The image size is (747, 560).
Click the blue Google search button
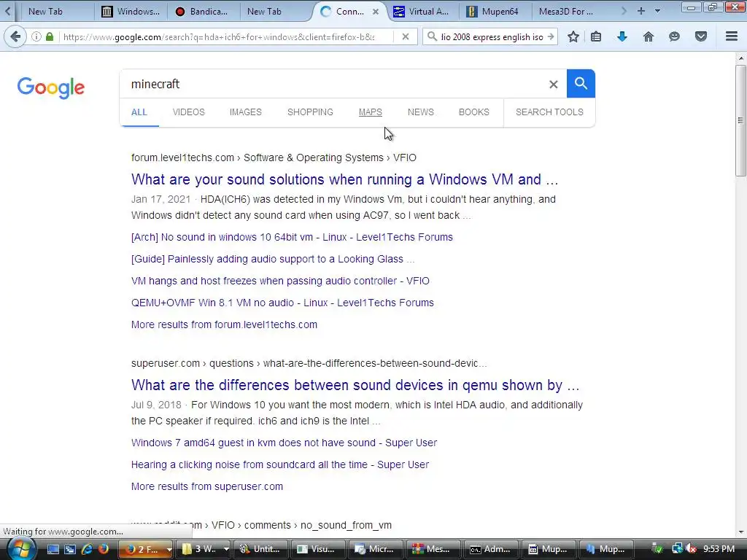[581, 84]
